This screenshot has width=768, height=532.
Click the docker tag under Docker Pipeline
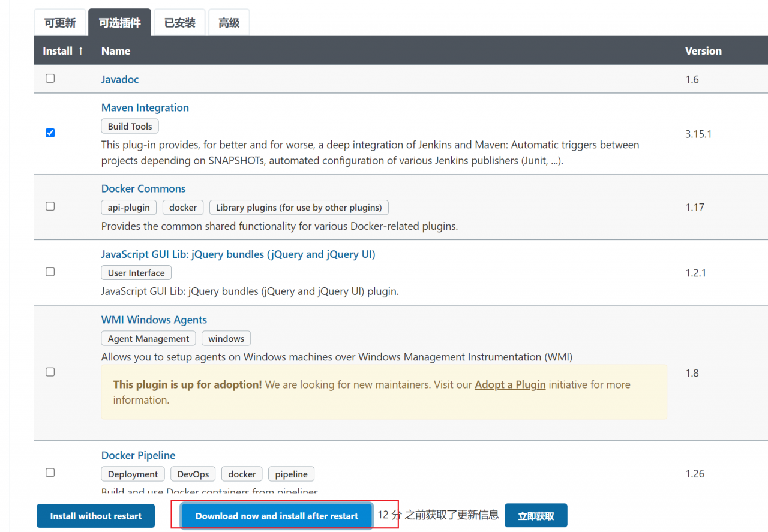(242, 474)
